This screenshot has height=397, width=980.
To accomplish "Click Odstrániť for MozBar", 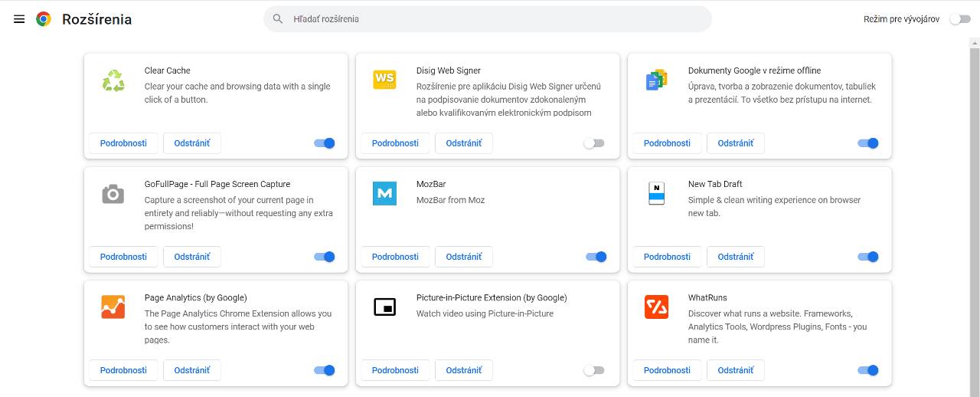I will [464, 257].
